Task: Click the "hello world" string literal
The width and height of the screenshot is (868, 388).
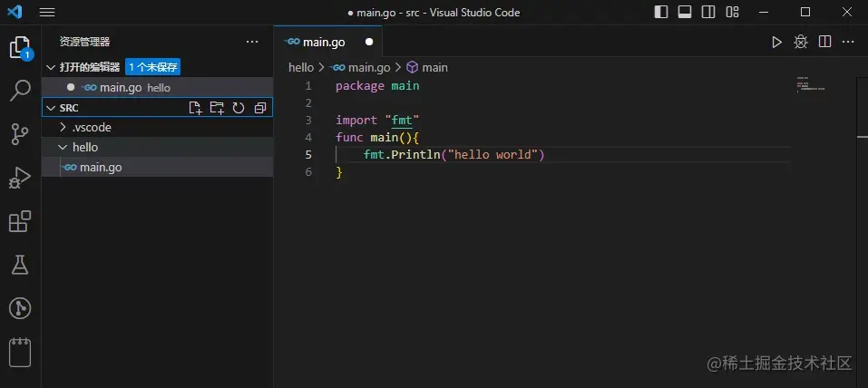Action: click(493, 154)
